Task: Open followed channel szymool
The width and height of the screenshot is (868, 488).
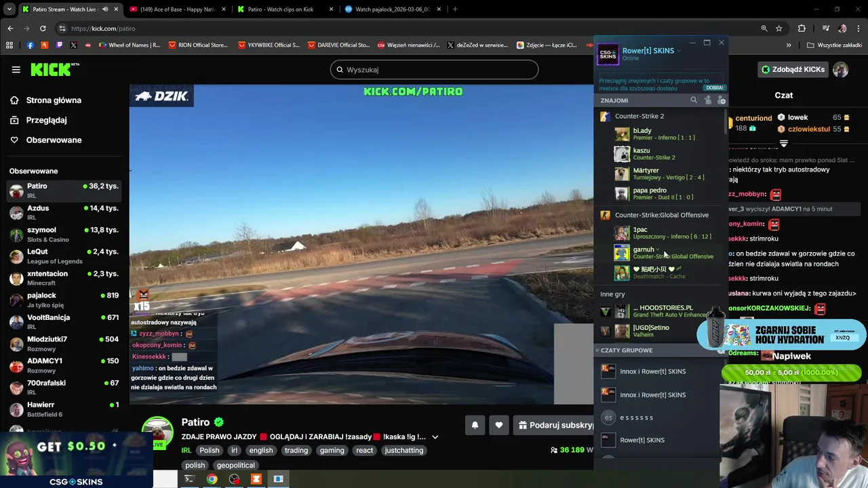Action: (64, 235)
